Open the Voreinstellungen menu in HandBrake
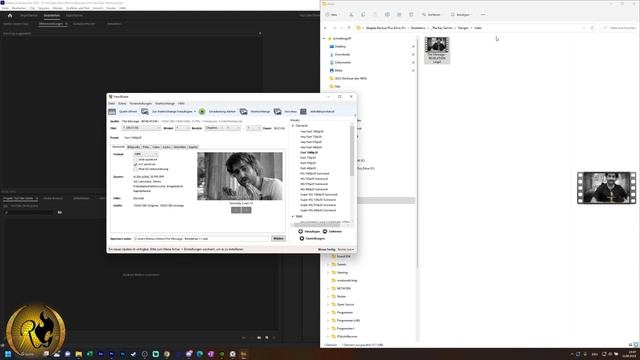640x360 pixels. [140, 104]
